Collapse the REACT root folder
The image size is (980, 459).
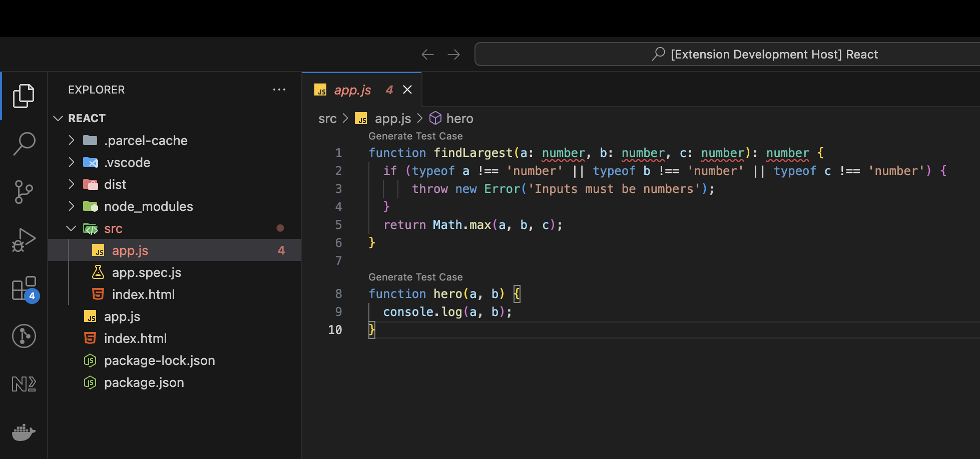pyautogui.click(x=58, y=118)
